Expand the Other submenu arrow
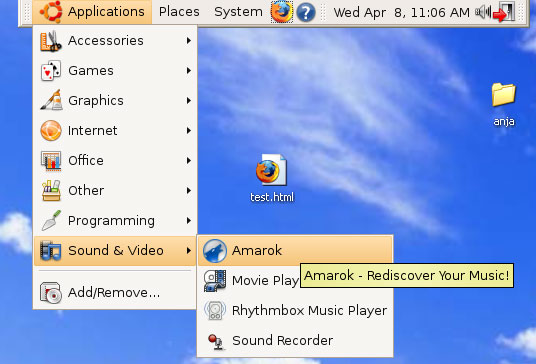 (x=189, y=190)
